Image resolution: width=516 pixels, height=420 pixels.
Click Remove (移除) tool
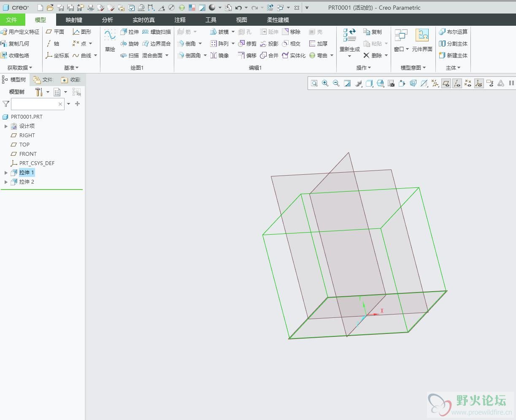[291, 32]
